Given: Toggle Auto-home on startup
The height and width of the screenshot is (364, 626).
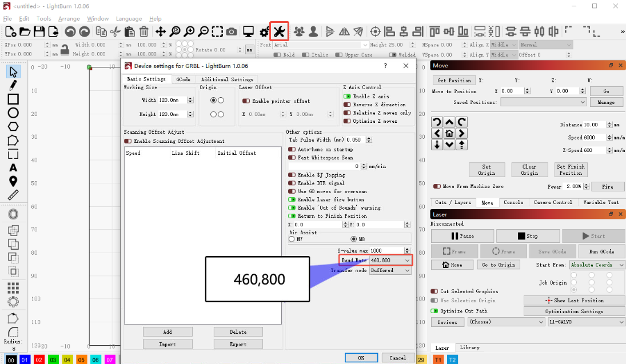Looking at the screenshot, I should [292, 149].
